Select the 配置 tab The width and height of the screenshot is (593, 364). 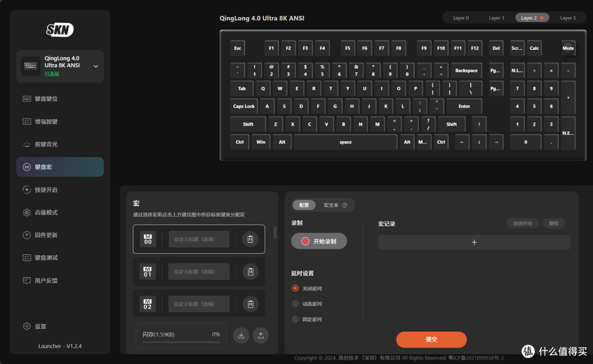click(x=304, y=205)
